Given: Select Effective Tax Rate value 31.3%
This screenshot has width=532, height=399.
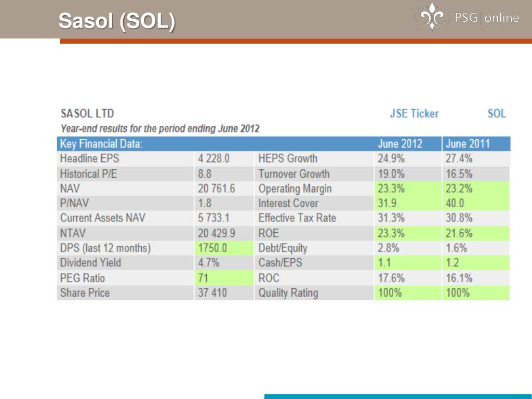Looking at the screenshot, I should pos(391,218).
